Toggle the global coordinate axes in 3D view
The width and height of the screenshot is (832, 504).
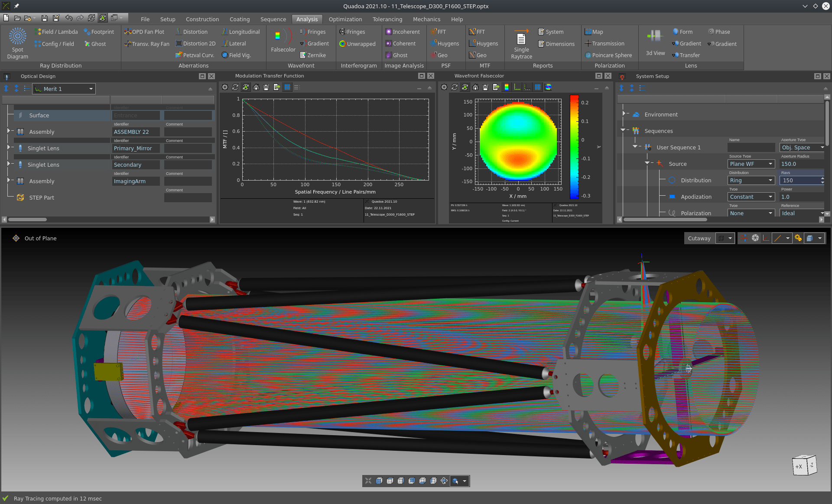766,238
